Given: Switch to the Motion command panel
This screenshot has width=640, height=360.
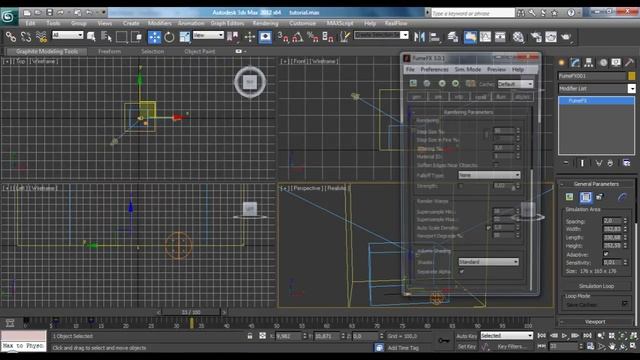Looking at the screenshot, I should click(603, 62).
